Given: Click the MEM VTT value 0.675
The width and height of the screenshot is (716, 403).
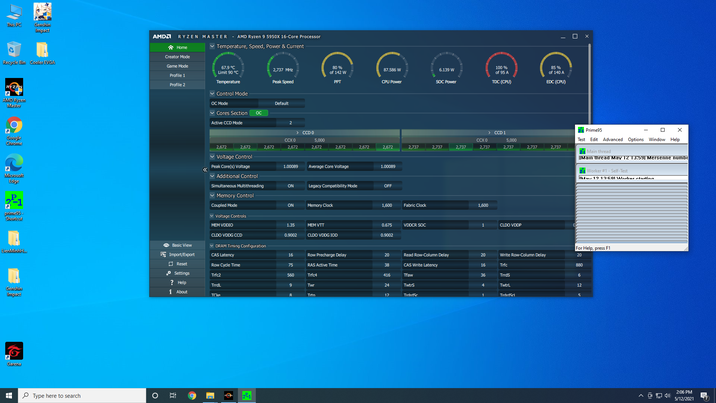Looking at the screenshot, I should [x=387, y=225].
